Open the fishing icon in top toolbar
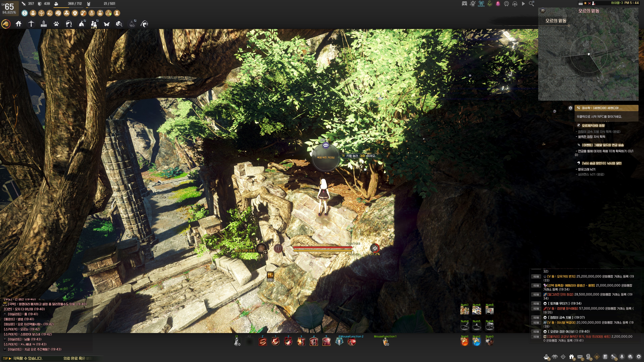 (x=144, y=24)
